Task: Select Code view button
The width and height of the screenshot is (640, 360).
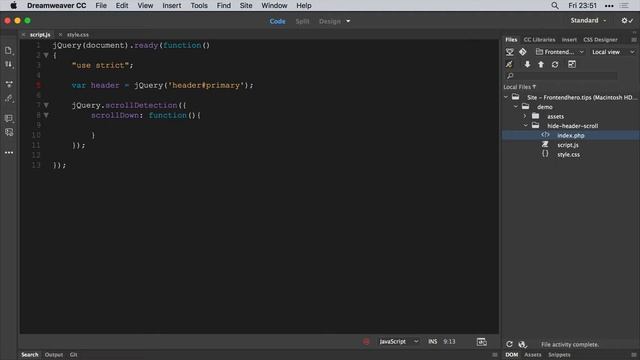Action: (278, 21)
